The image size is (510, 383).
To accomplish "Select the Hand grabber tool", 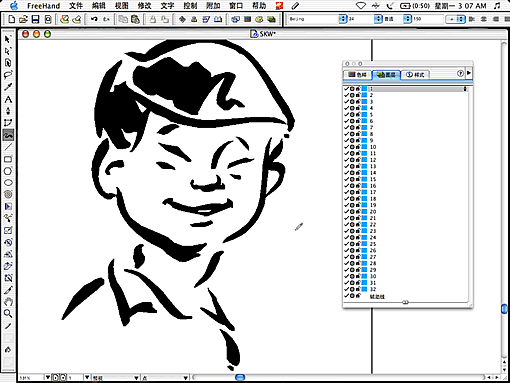I will point(8,302).
